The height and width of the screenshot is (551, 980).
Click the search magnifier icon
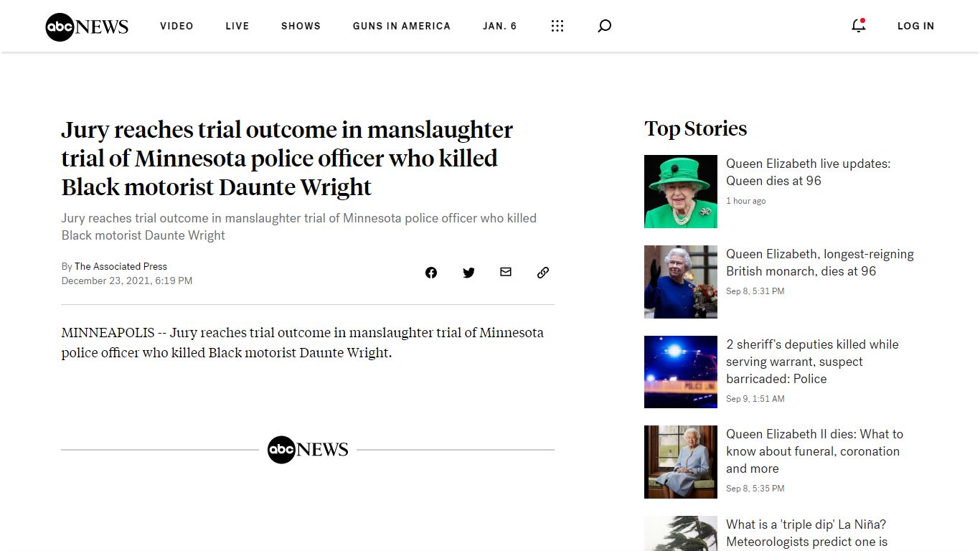point(605,26)
